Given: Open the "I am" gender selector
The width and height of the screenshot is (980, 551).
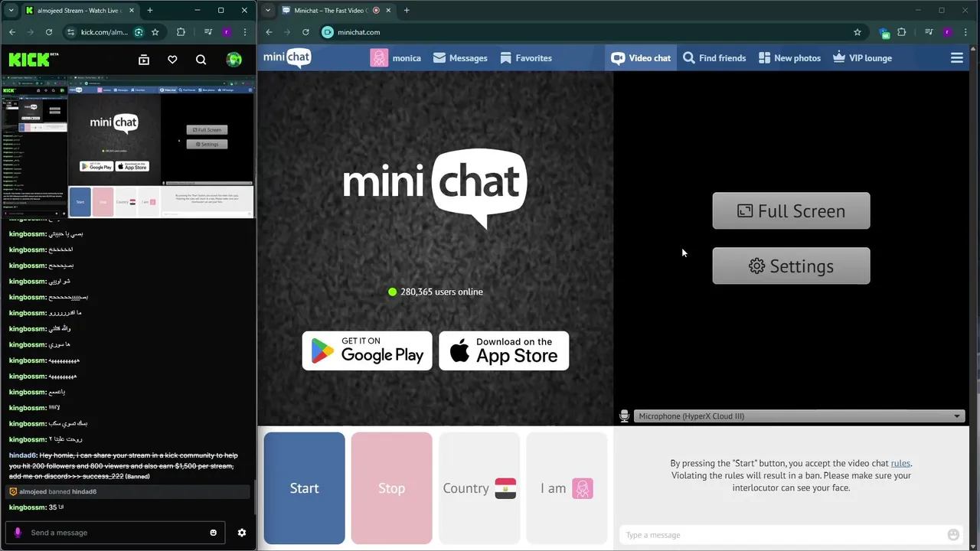Looking at the screenshot, I should click(x=567, y=488).
